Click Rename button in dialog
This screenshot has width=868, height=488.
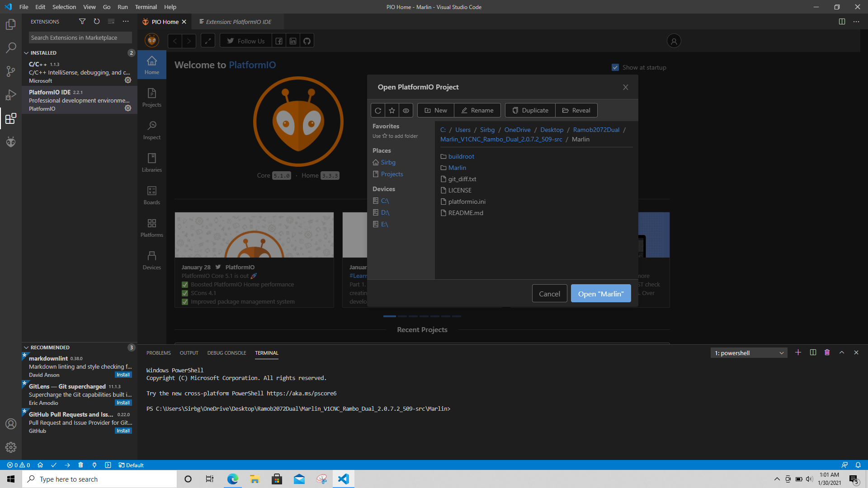pos(477,110)
